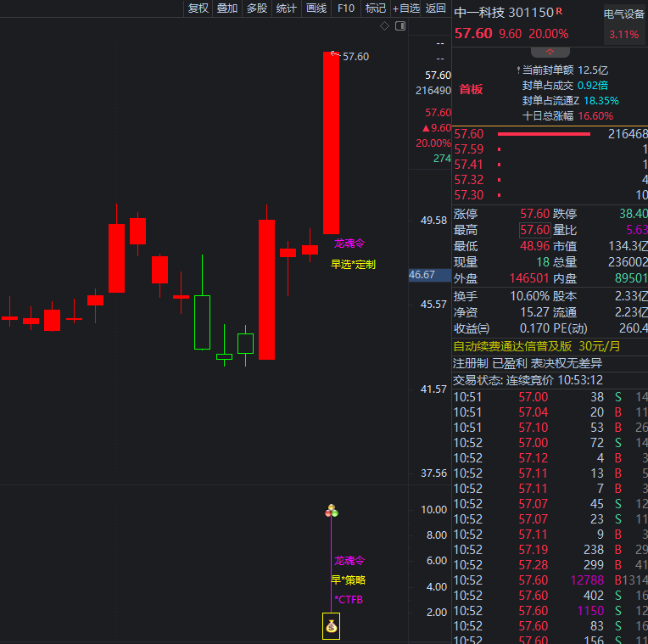
Task: Toggle the side panel layout icon
Action: pos(399,26)
